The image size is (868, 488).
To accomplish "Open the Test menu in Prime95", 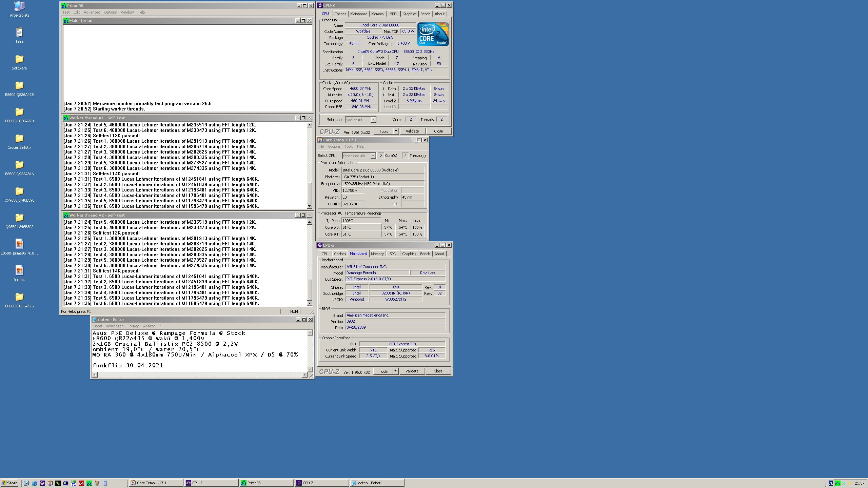I will (x=66, y=12).
